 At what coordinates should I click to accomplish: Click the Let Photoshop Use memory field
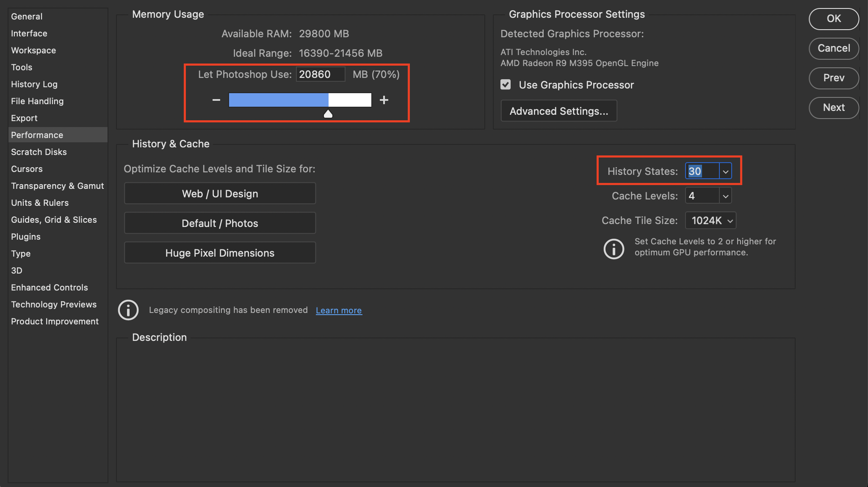320,75
